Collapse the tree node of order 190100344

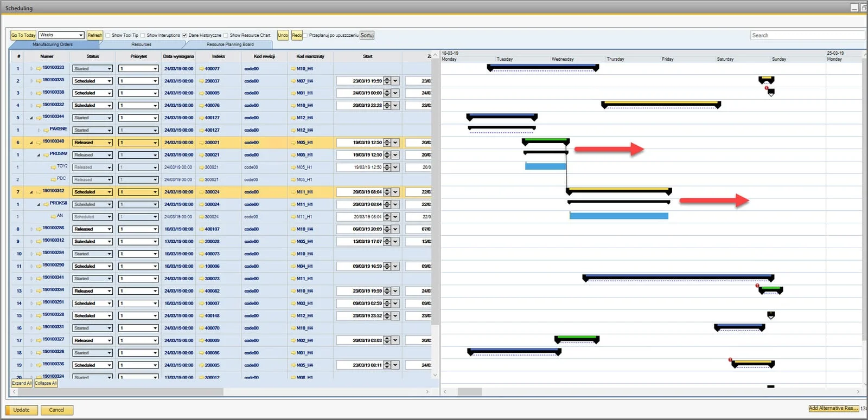tap(31, 118)
